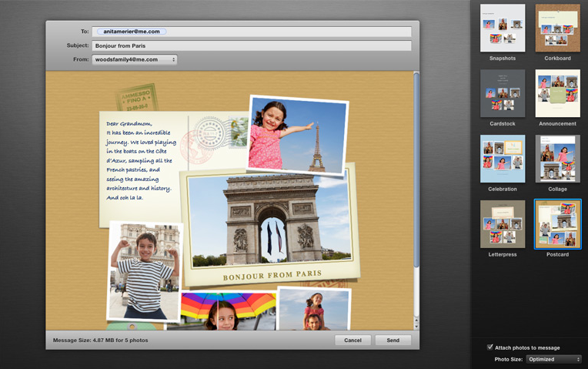The height and width of the screenshot is (369, 588).
Task: Uncheck Attach photos to message
Action: (490, 347)
